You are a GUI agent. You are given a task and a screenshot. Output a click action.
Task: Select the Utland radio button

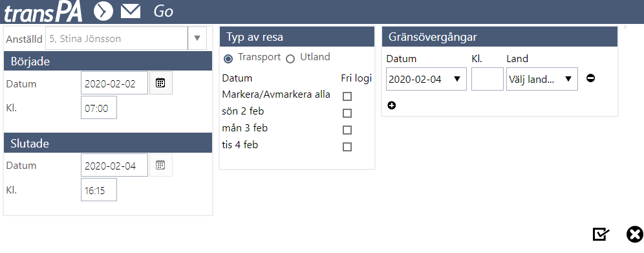click(x=290, y=59)
